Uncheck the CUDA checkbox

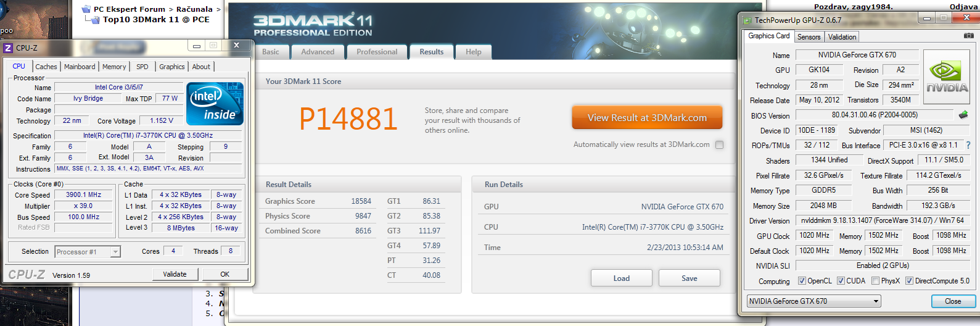[841, 281]
